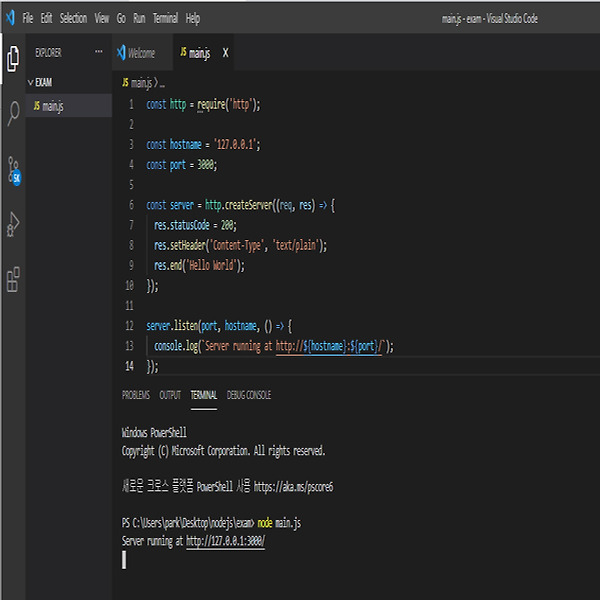The width and height of the screenshot is (600, 600).
Task: Click the Copyright Microsoft Corporation terminal line
Action: (223, 451)
